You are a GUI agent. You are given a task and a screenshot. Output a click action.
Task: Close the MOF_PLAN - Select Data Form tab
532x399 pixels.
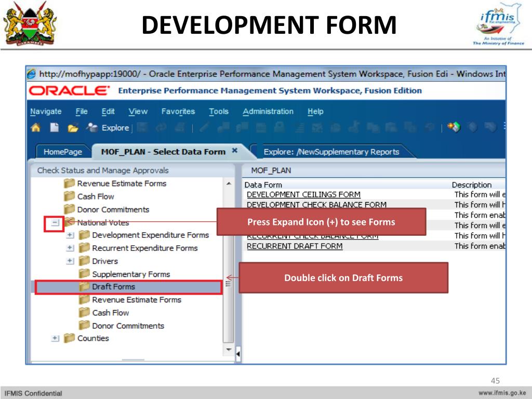point(234,150)
